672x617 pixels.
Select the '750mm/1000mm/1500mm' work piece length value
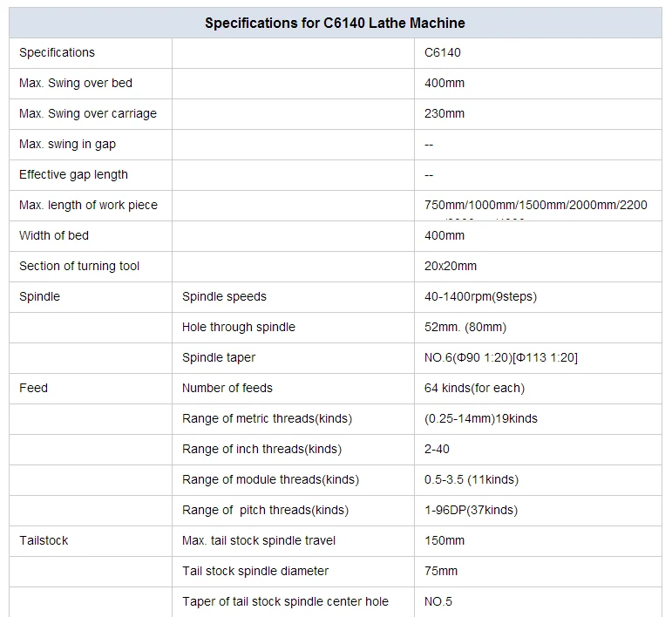(535, 205)
